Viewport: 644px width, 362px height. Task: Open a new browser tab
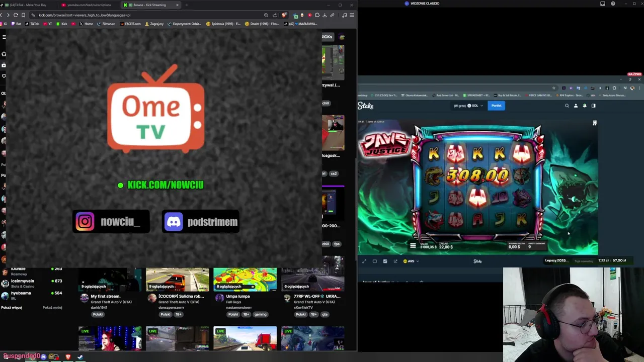[x=187, y=5]
